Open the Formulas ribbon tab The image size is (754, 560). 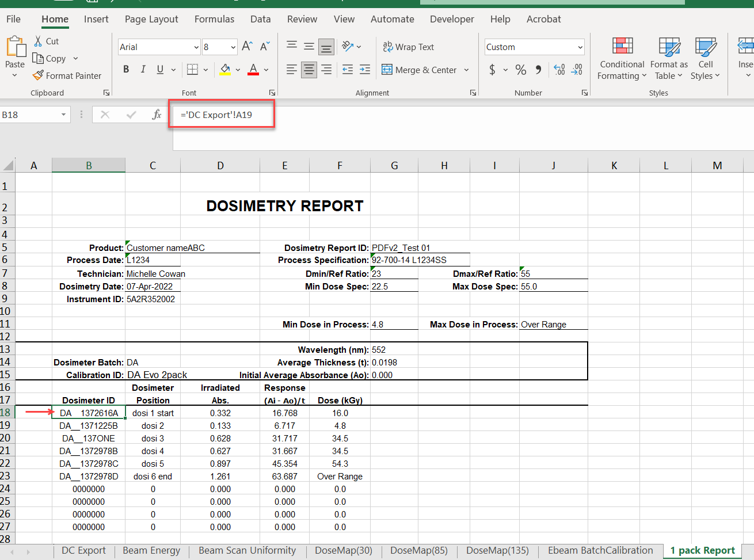point(214,19)
